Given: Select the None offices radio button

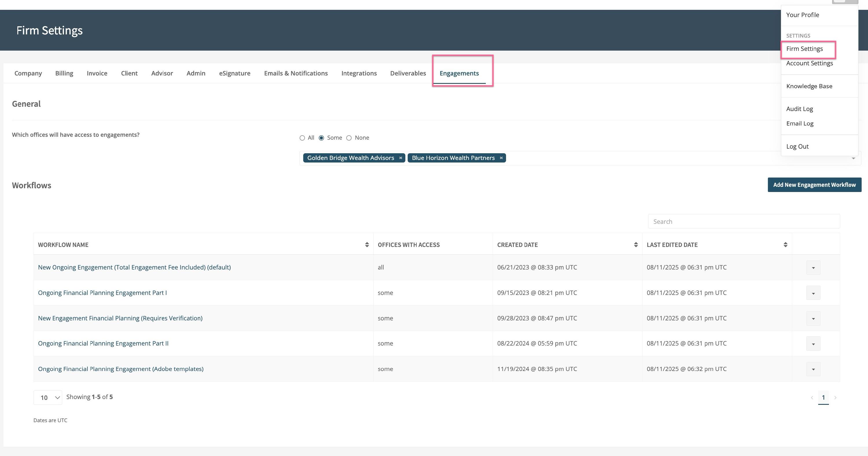Looking at the screenshot, I should pos(349,138).
